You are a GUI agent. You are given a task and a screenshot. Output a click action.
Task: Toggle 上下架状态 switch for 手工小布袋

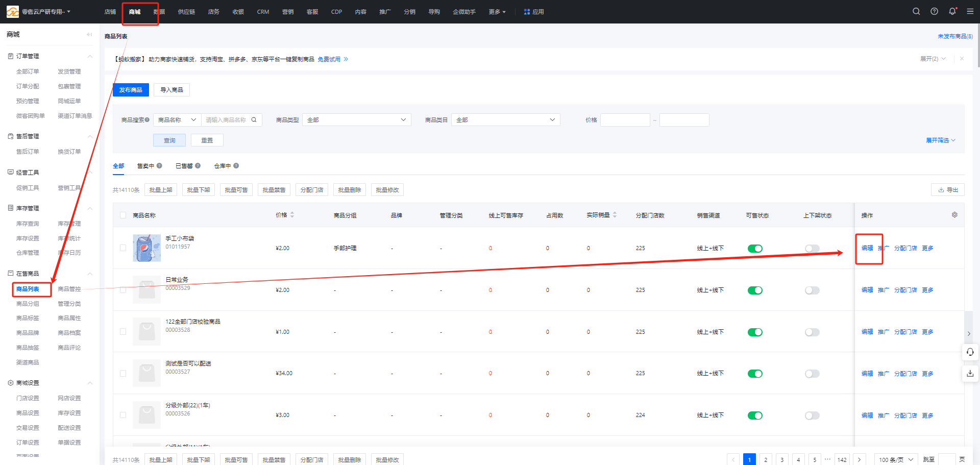click(812, 249)
